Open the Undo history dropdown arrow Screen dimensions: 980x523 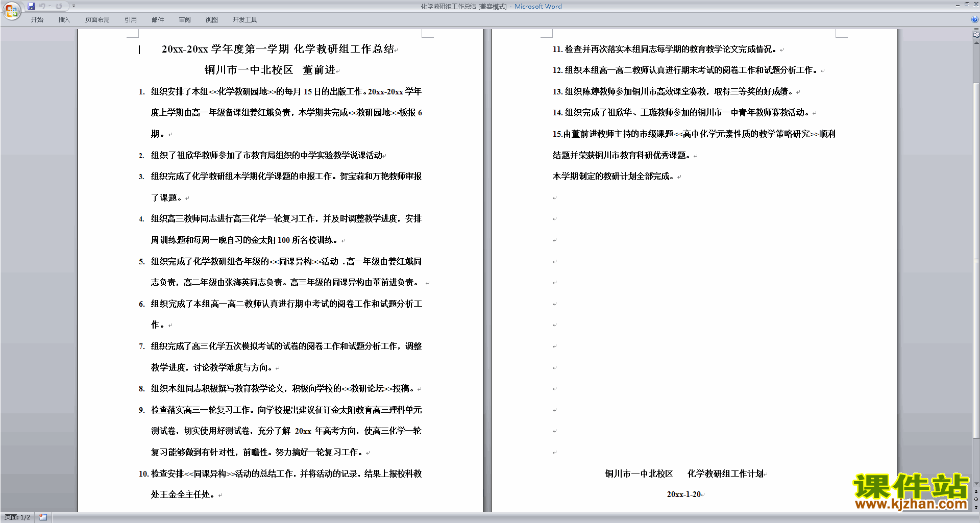click(x=50, y=6)
